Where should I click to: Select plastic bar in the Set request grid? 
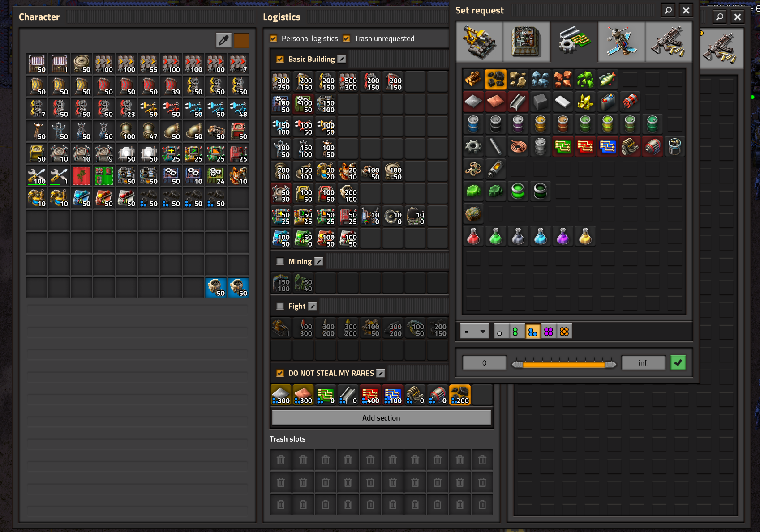tap(563, 102)
